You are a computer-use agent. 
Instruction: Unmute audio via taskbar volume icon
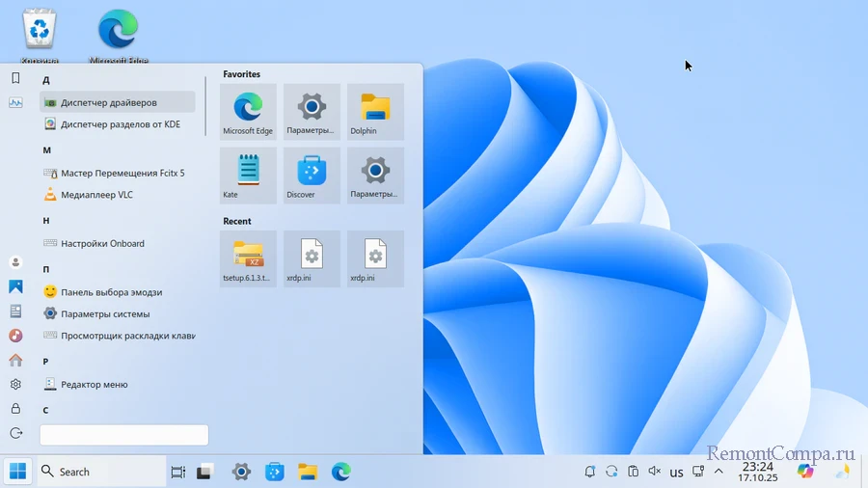point(655,472)
